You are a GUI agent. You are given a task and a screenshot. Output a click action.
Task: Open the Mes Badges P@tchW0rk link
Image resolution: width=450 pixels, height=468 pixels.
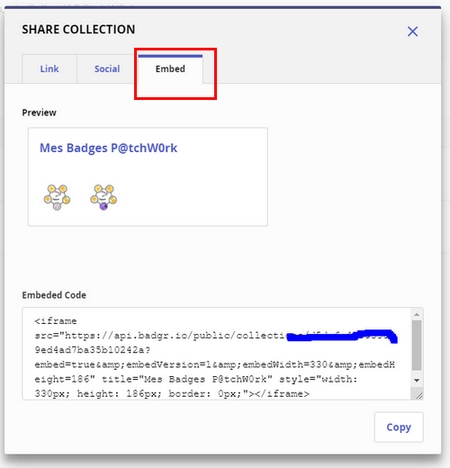(108, 148)
